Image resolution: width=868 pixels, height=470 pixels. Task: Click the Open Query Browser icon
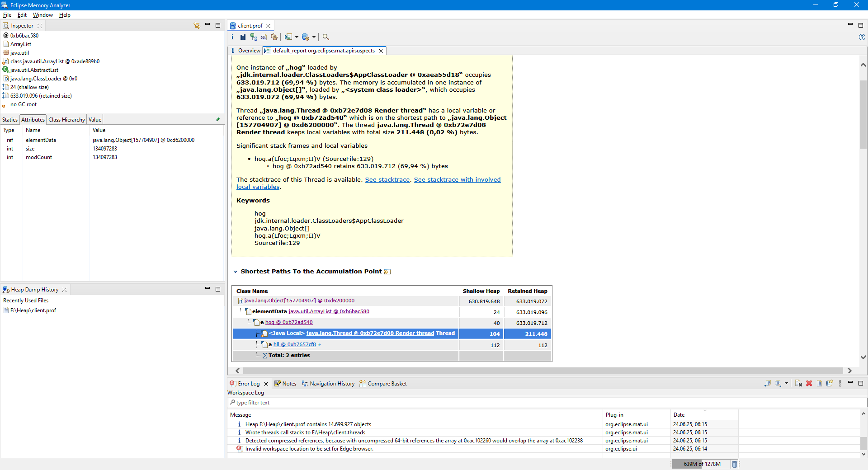coord(306,37)
